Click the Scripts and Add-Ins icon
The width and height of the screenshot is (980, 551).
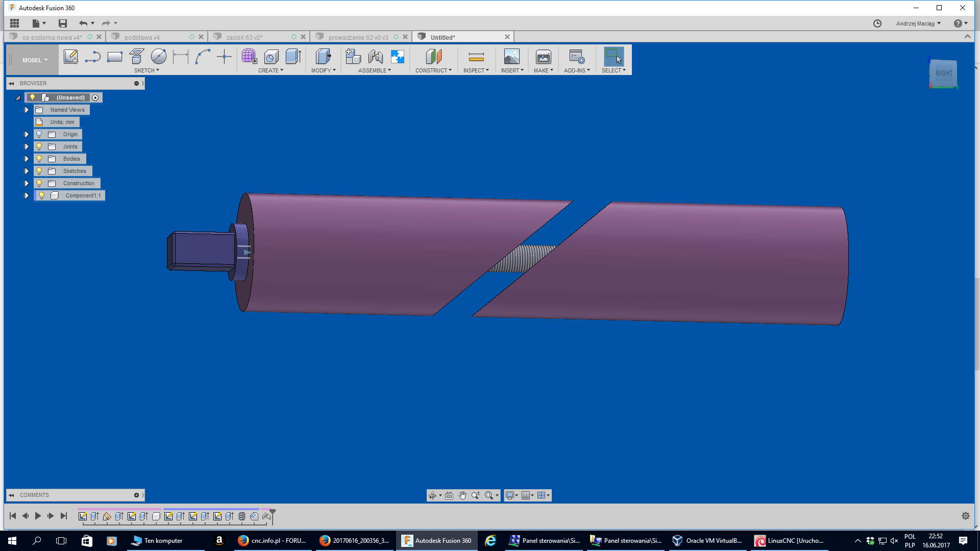tap(577, 57)
